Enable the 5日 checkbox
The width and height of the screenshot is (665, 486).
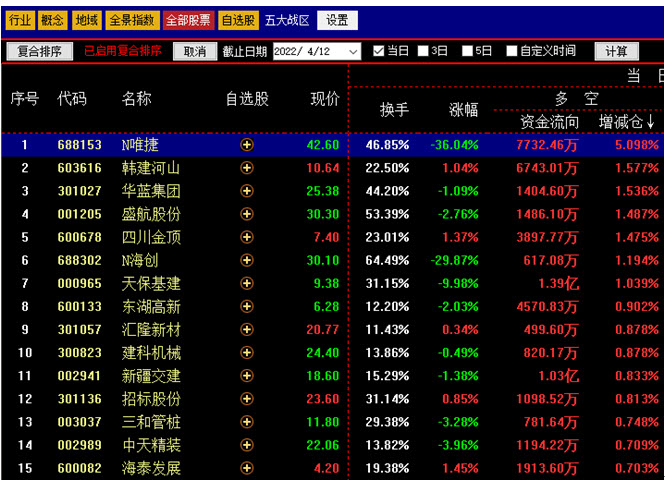(467, 51)
